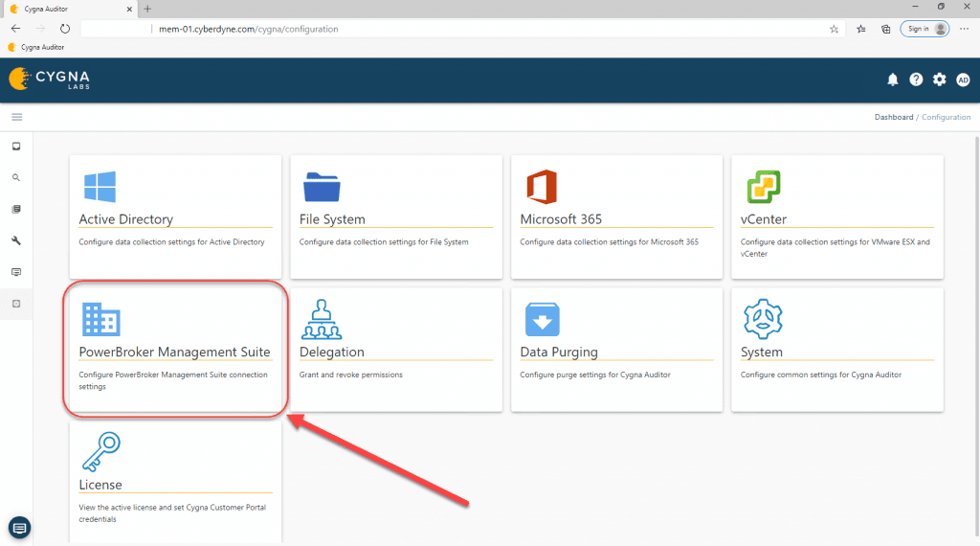This screenshot has height=546, width=980.
Task: Open the chat bubble button
Action: tap(19, 527)
